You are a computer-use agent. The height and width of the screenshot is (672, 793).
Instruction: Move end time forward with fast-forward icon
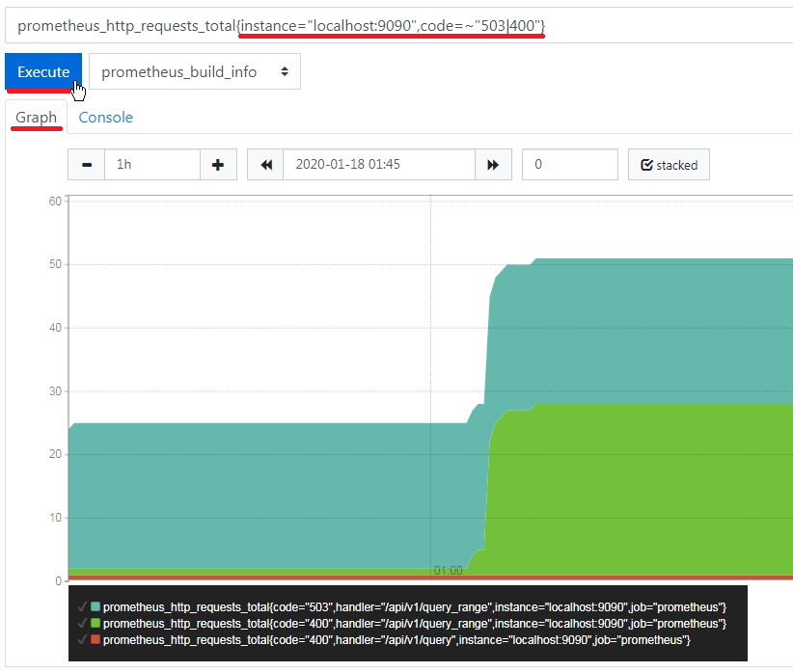point(493,165)
